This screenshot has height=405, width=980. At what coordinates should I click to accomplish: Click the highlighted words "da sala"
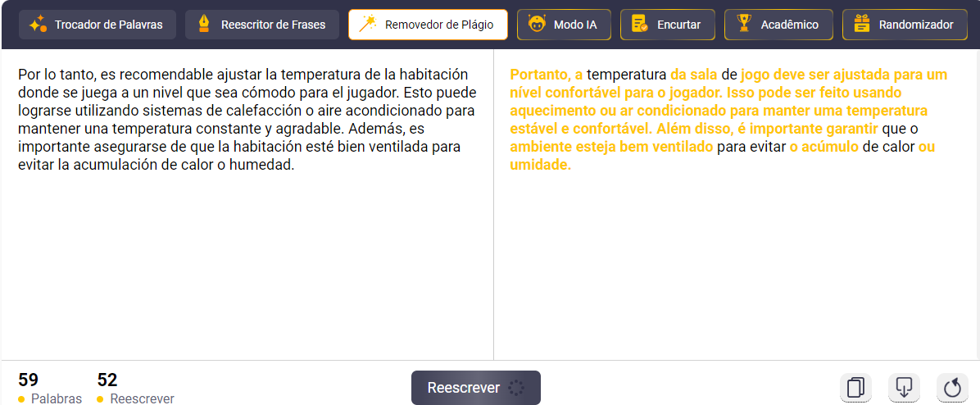[694, 75]
